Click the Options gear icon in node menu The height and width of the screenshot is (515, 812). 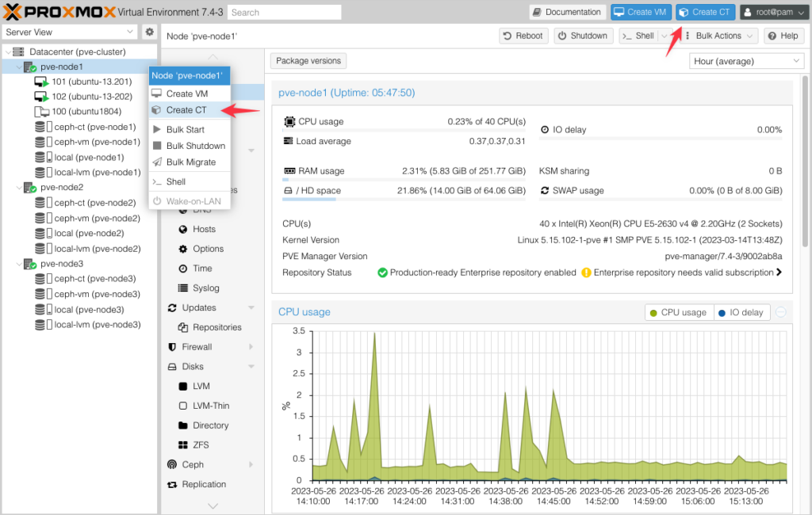183,249
